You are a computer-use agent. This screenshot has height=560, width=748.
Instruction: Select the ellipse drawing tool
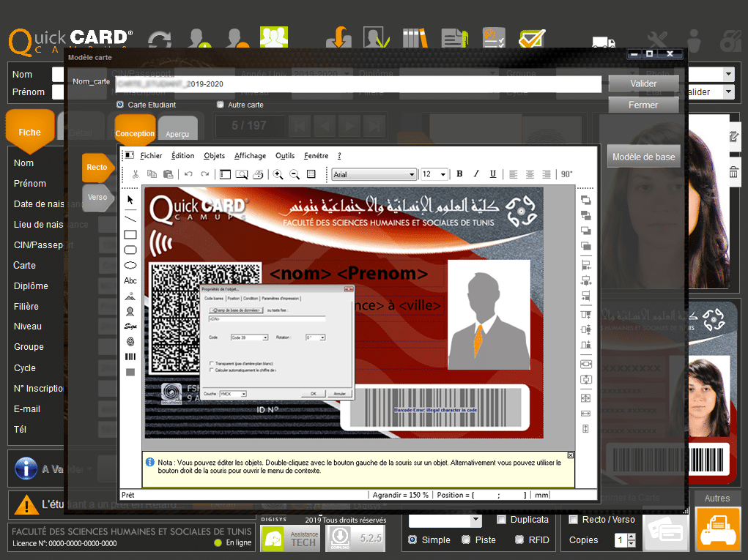pyautogui.click(x=130, y=265)
